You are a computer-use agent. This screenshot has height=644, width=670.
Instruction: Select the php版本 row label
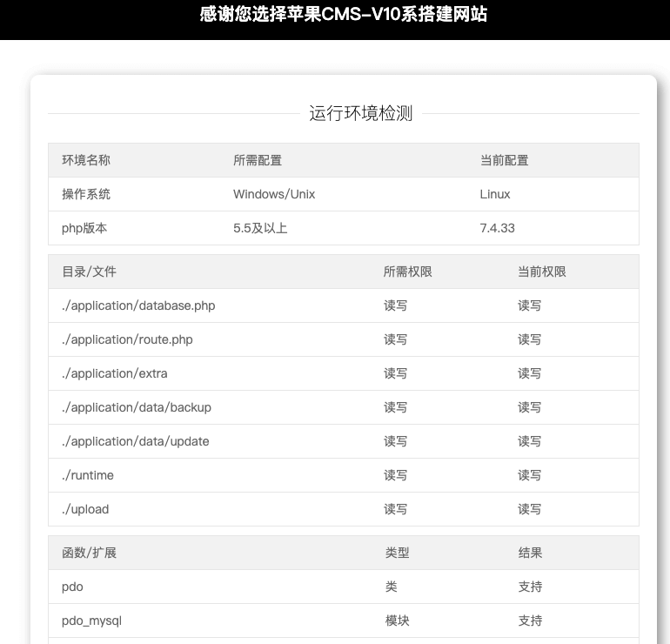pyautogui.click(x=84, y=228)
